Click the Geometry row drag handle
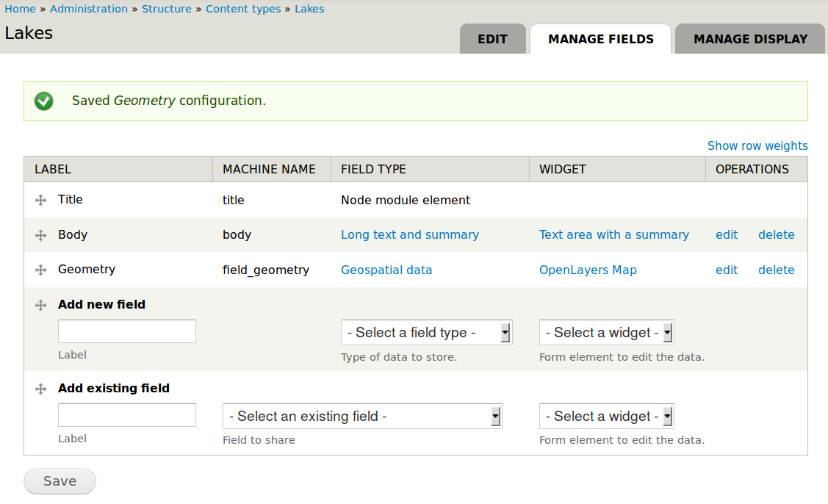The width and height of the screenshot is (828, 504). pyautogui.click(x=41, y=270)
